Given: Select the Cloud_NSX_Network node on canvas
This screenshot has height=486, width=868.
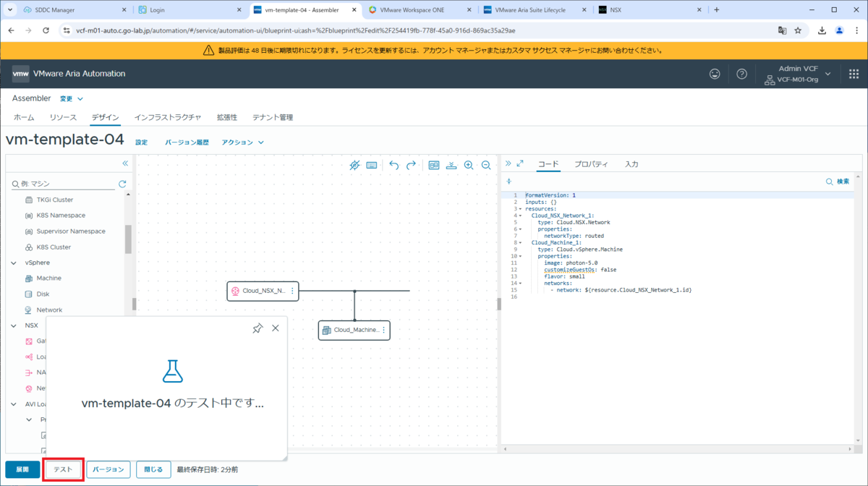Looking at the screenshot, I should pyautogui.click(x=263, y=291).
